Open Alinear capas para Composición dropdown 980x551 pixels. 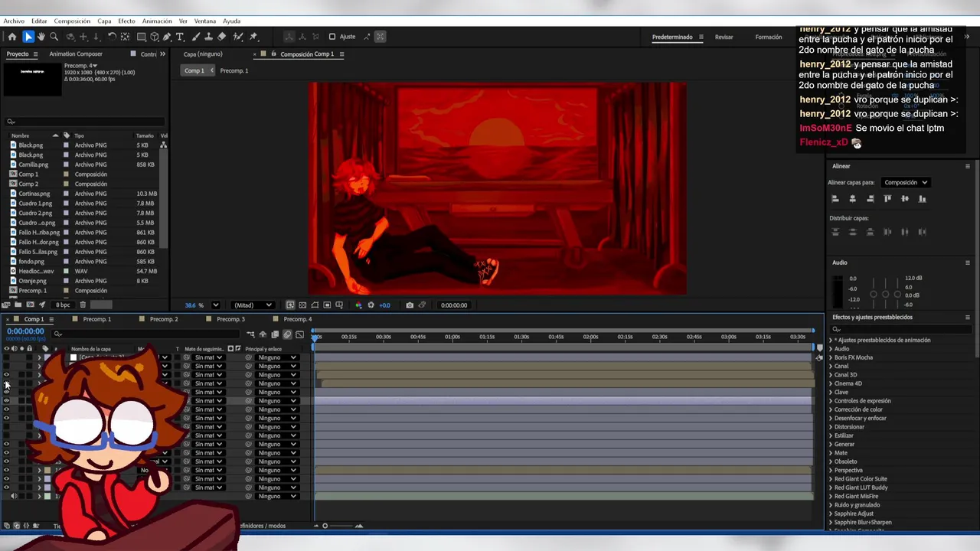(x=906, y=183)
